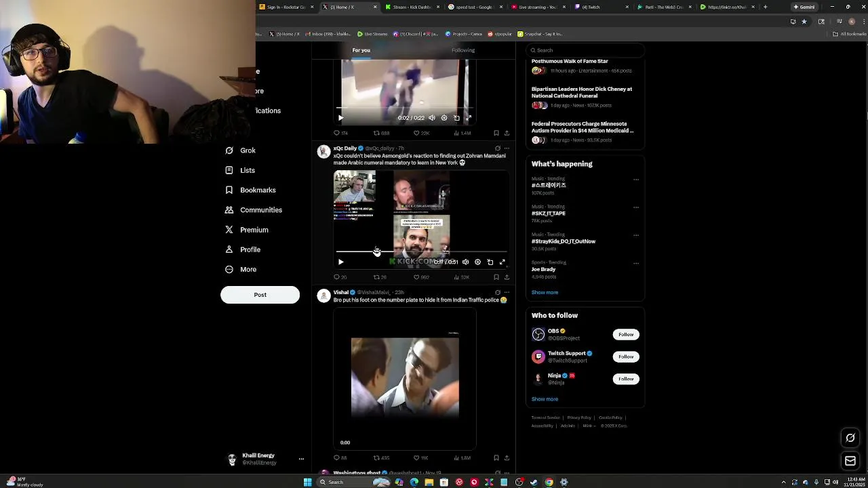Click the Post button
Screen dimensions: 868x488
260,295
